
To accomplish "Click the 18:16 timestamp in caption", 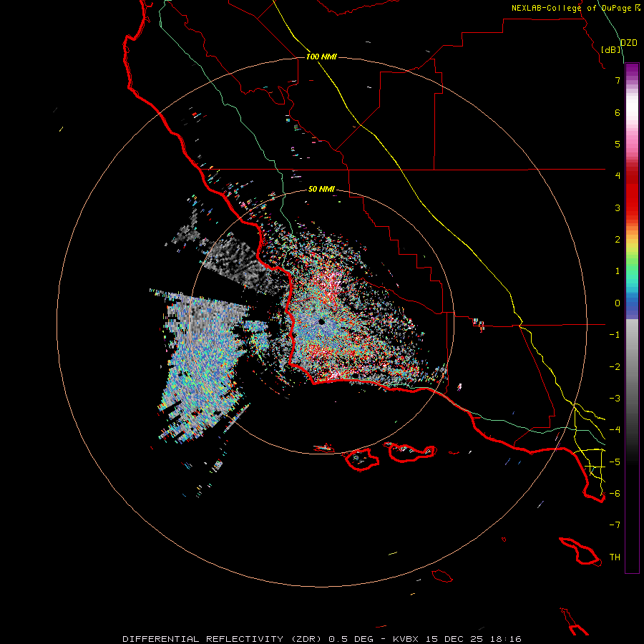I will (x=506, y=639).
